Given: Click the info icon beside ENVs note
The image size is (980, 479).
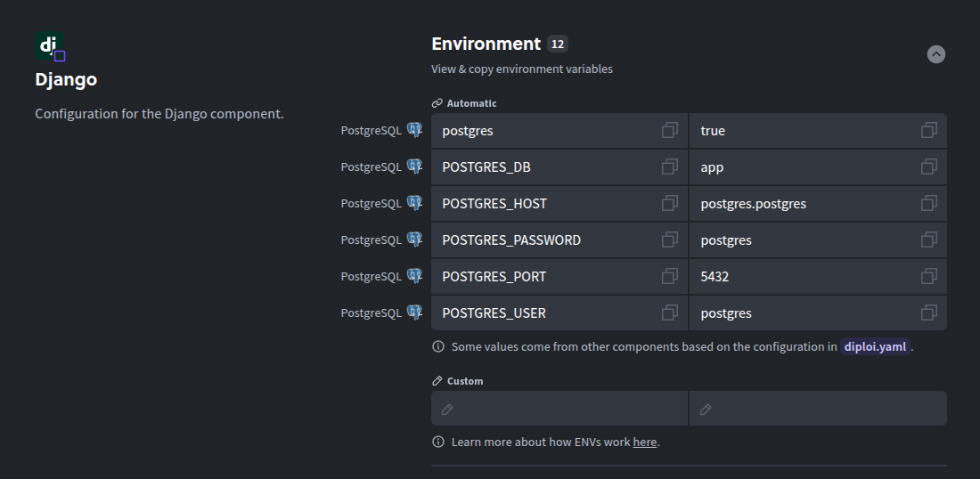Looking at the screenshot, I should pyautogui.click(x=438, y=442).
